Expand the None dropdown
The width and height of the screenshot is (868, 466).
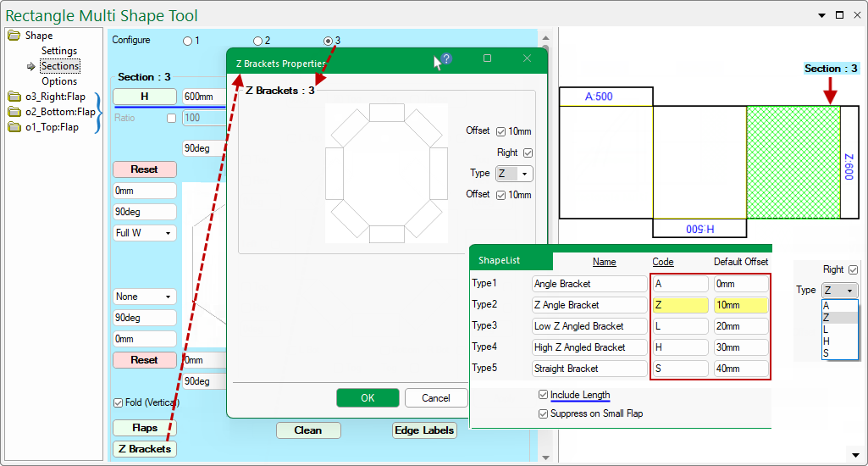(145, 297)
